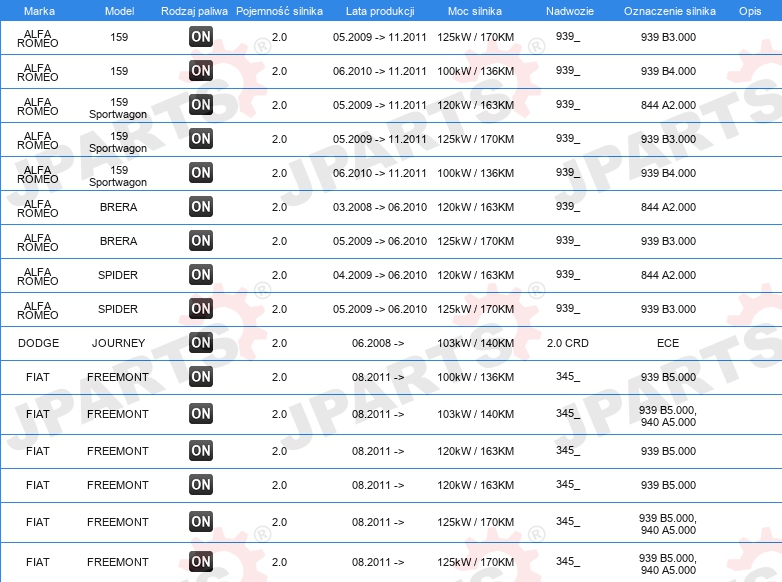This screenshot has width=782, height=582.
Task: Click '103kW / 140KM' in the FREEMONT row
Action: tap(475, 414)
